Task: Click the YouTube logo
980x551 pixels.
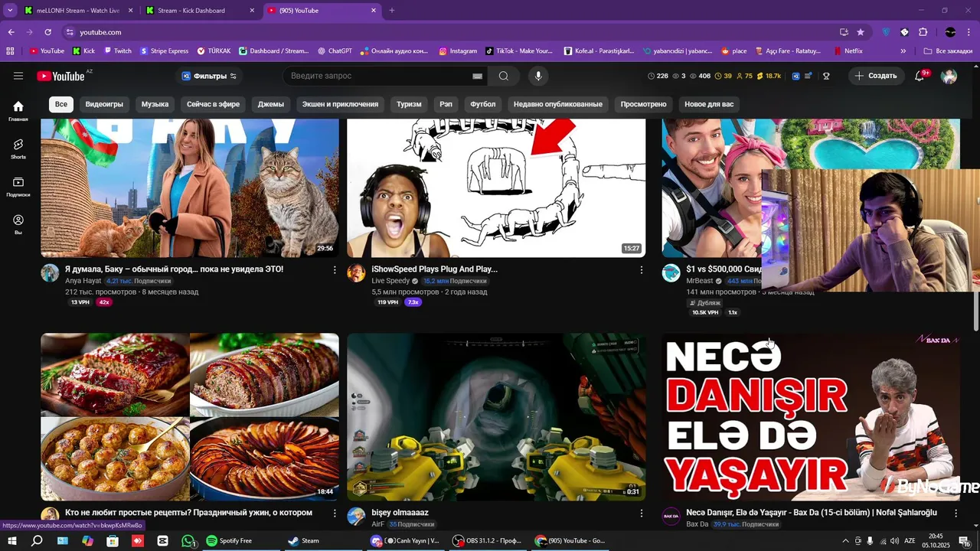Action: (x=60, y=76)
